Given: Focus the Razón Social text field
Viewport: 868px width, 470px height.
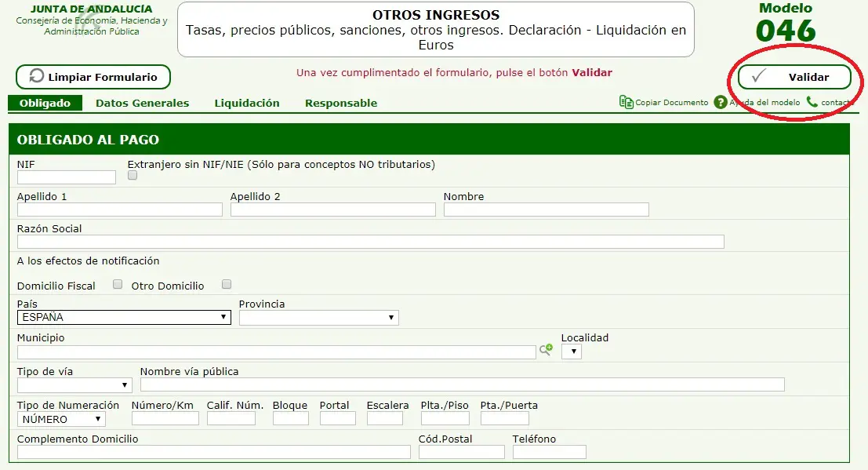Looking at the screenshot, I should 370,242.
